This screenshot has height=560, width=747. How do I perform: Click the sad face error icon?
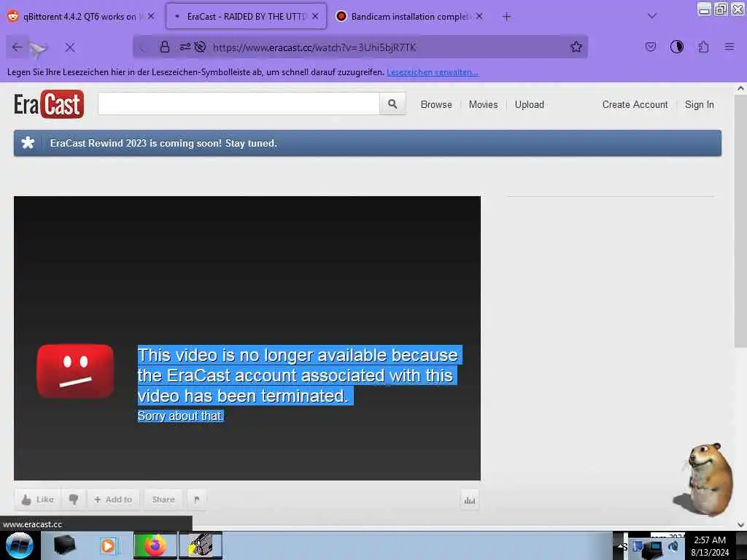[x=75, y=371]
